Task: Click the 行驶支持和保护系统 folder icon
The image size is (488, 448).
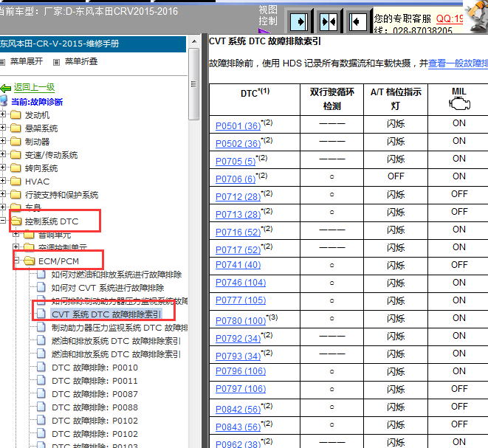Action: click(x=16, y=195)
